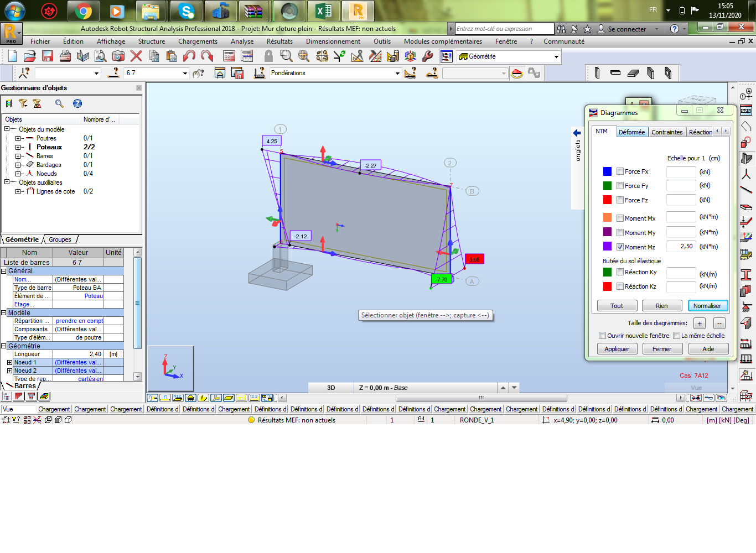Capture a screenshot with the camera icon

point(118,56)
